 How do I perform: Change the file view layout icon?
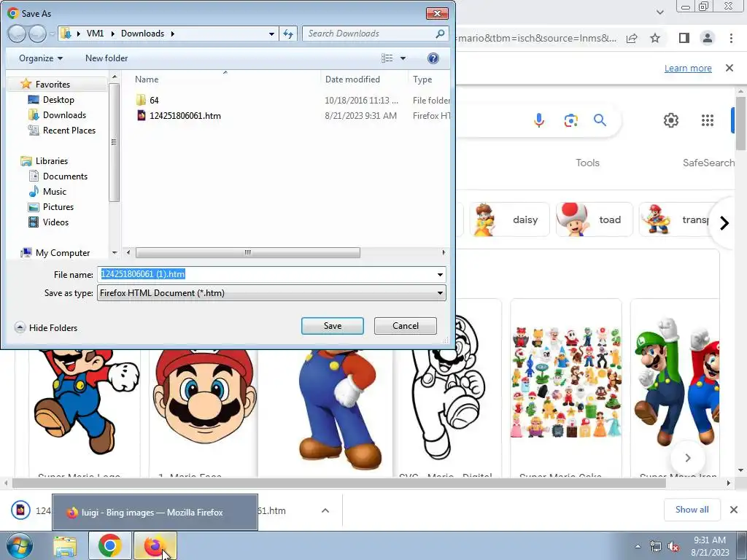pos(387,58)
